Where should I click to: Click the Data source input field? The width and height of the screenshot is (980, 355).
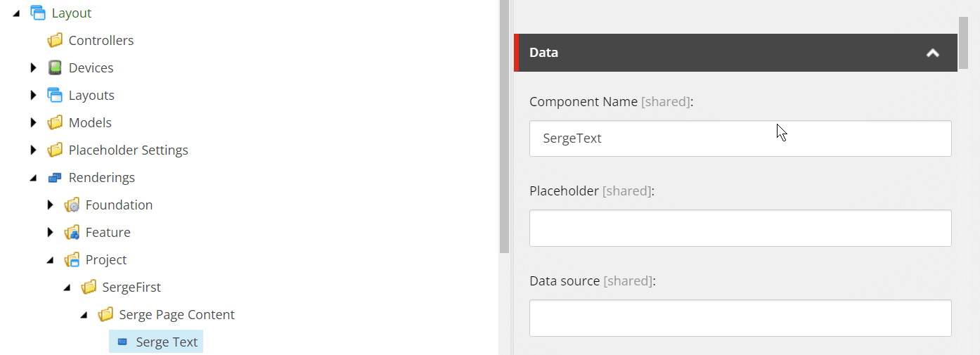(740, 318)
